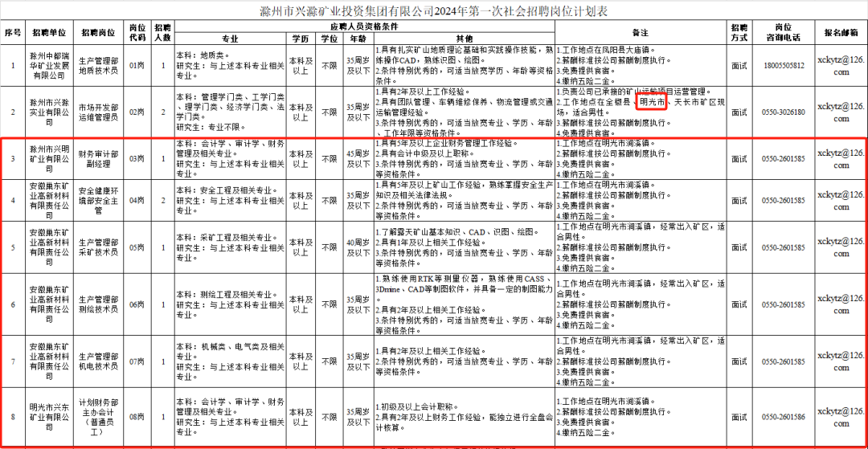868x449 pixels.
Task: Click '安徽巢东矿业高新材料有限责任公司' in row 4
Action: click(x=49, y=198)
